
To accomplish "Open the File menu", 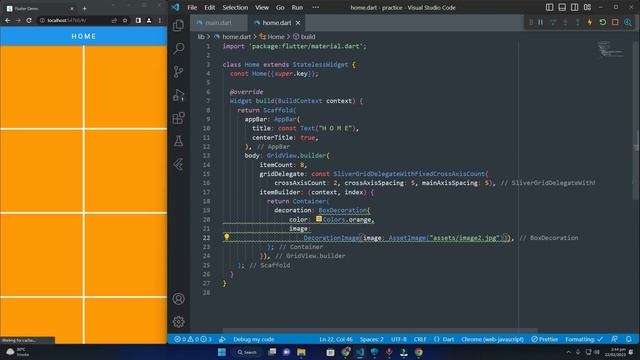I will (192, 7).
